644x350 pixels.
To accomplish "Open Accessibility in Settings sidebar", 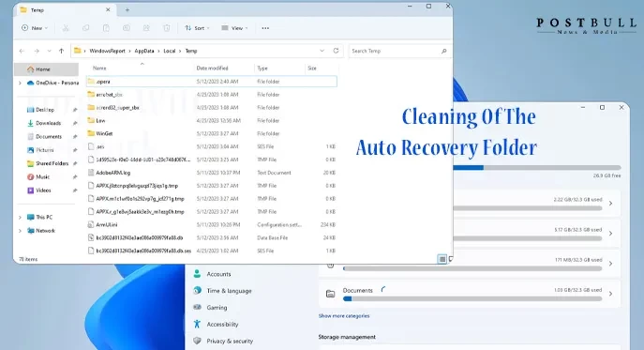I will (222, 325).
